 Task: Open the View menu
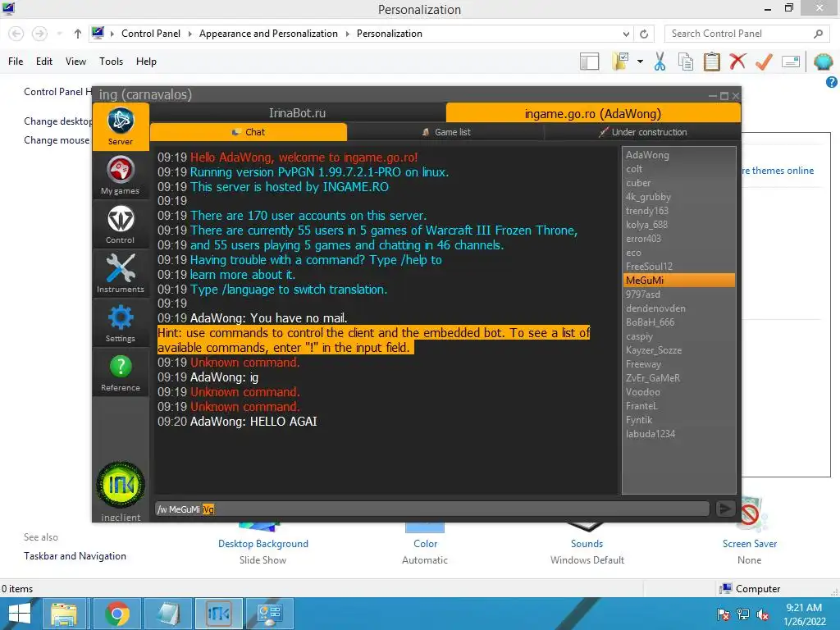75,62
